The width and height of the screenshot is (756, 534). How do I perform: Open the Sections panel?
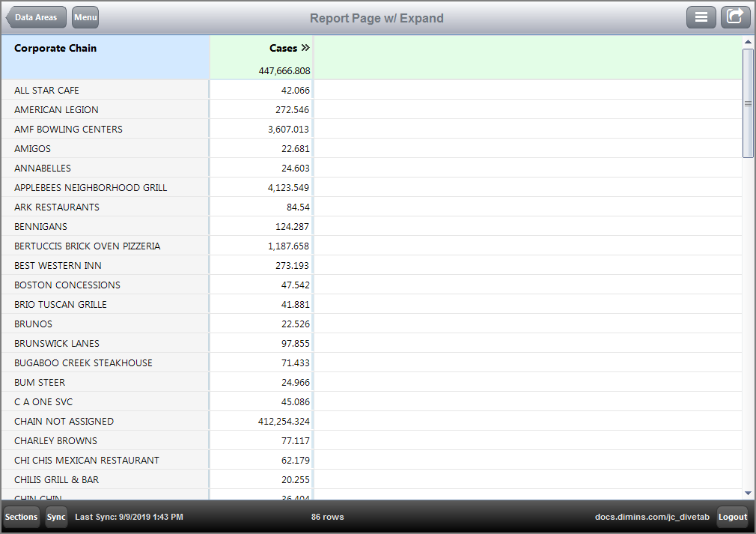click(x=22, y=517)
